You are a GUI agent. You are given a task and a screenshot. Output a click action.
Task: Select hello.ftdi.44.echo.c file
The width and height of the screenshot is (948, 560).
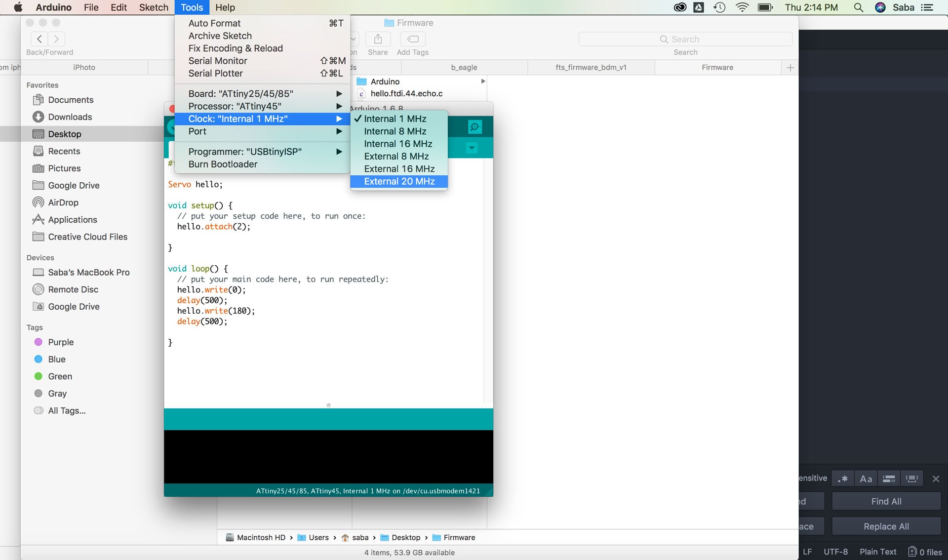coord(406,94)
